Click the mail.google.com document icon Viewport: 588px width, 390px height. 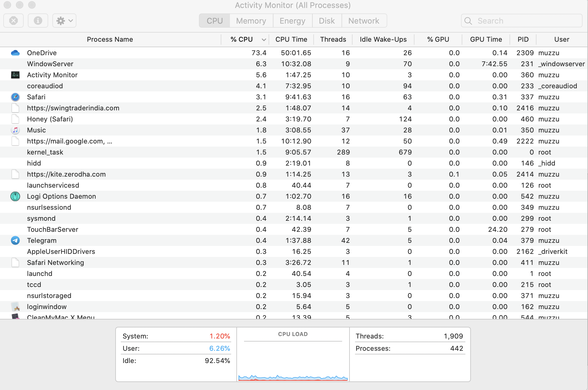[x=15, y=141]
